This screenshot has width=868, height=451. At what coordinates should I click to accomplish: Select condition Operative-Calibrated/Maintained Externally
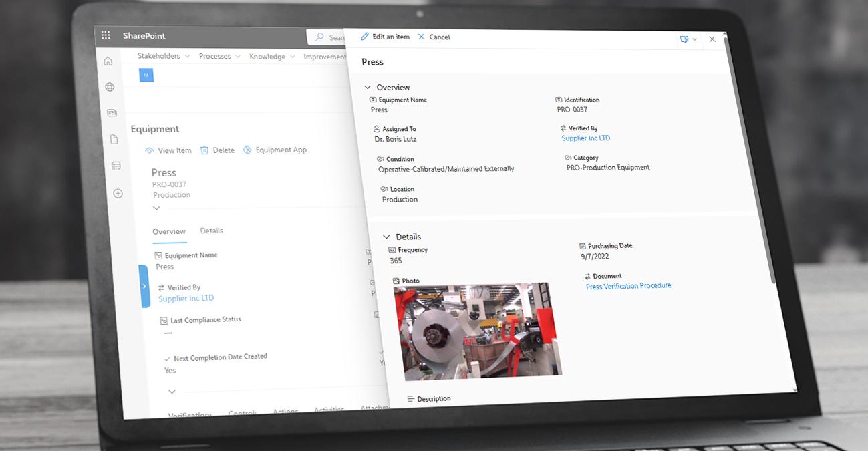pyautogui.click(x=446, y=169)
